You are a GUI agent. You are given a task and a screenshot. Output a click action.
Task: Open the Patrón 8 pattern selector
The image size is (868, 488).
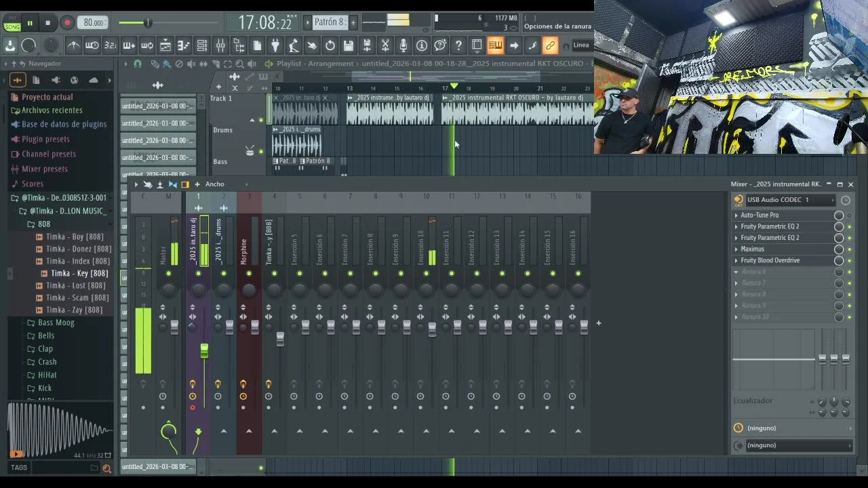[330, 22]
